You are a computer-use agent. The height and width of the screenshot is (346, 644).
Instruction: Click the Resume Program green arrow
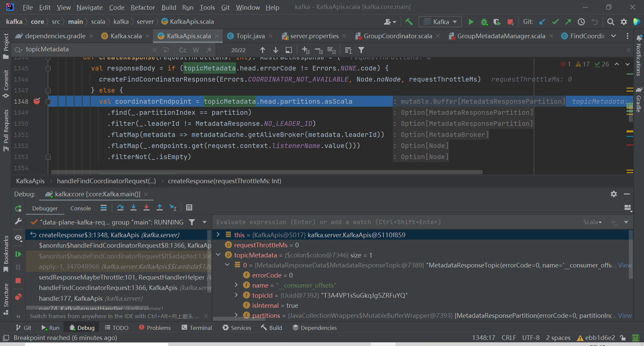(18, 254)
